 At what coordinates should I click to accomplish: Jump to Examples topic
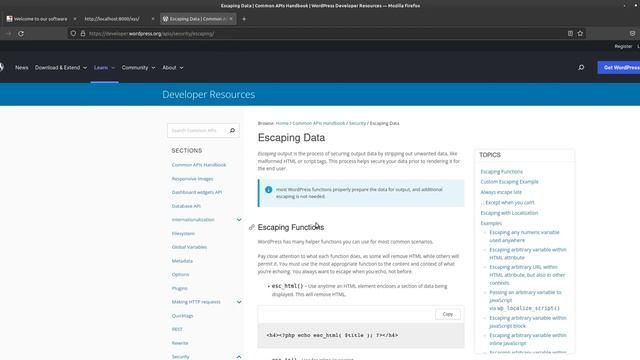tap(491, 223)
